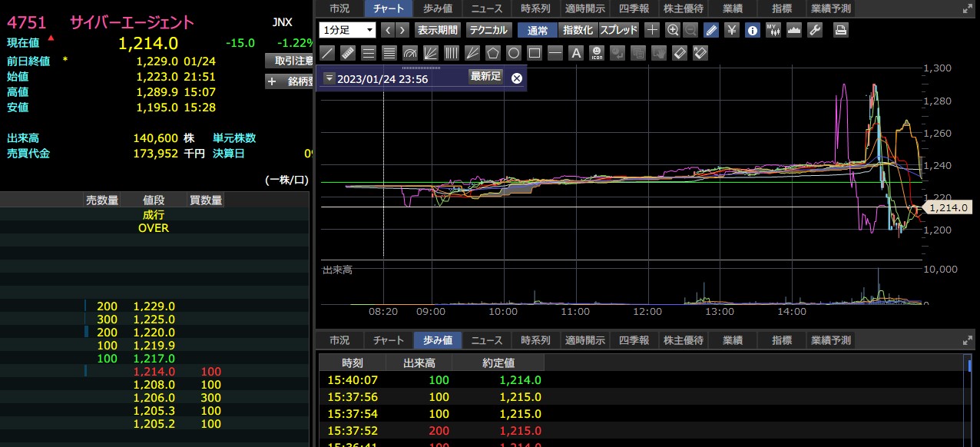The width and height of the screenshot is (980, 447).
Task: Toggle the pencil drawing mode
Action: tap(711, 30)
